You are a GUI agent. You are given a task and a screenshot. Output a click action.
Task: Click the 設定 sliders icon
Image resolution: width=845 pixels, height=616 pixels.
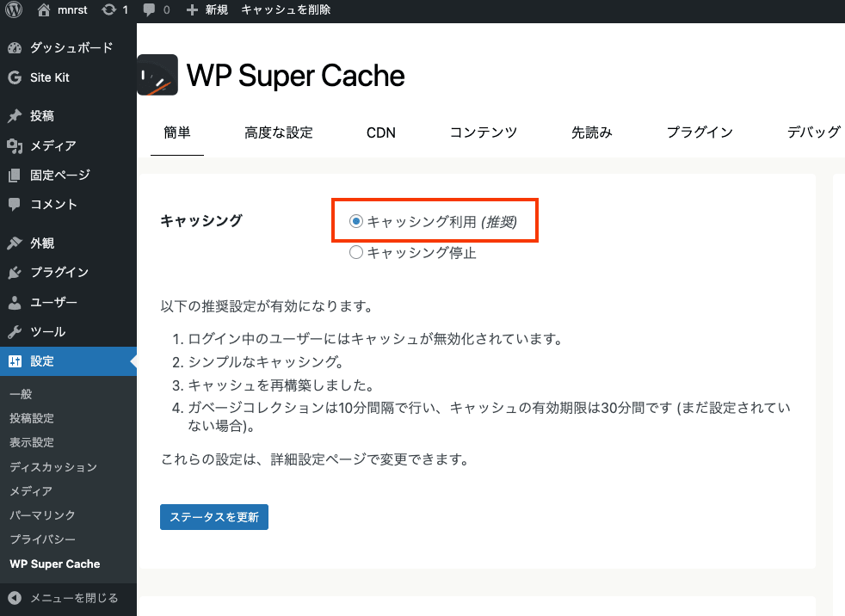pyautogui.click(x=15, y=361)
